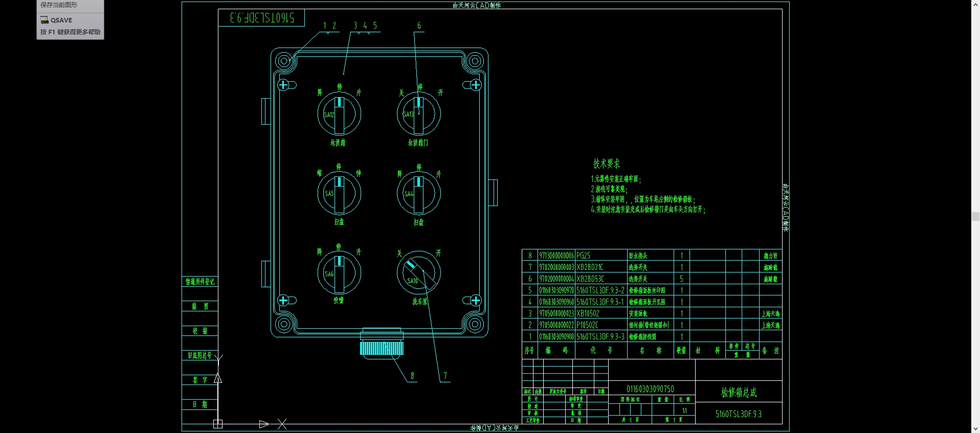Viewport: 980px width, 433px height.
Task: Click part number 9713000000006
Action: 556,256
